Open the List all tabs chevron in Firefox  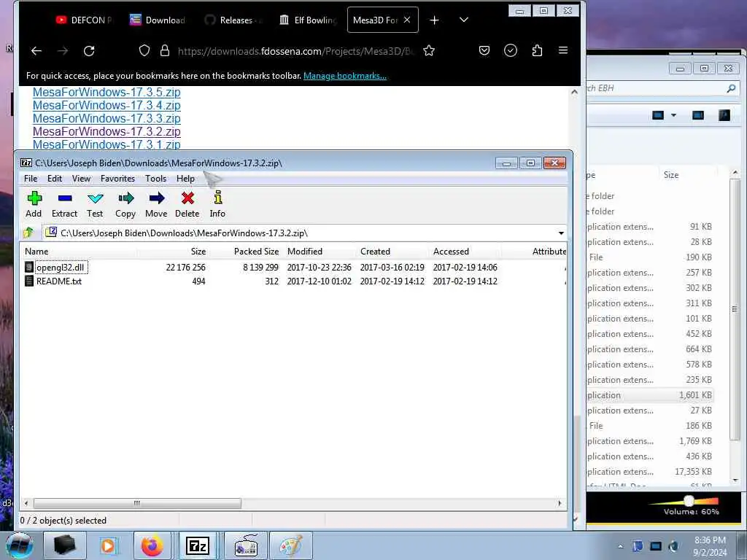[x=463, y=20]
